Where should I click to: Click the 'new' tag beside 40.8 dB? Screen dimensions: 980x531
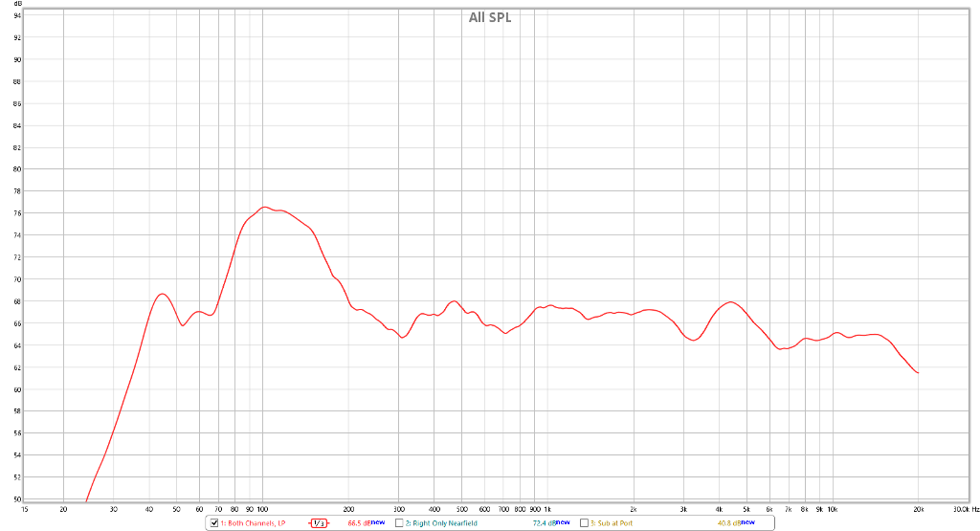click(x=747, y=522)
